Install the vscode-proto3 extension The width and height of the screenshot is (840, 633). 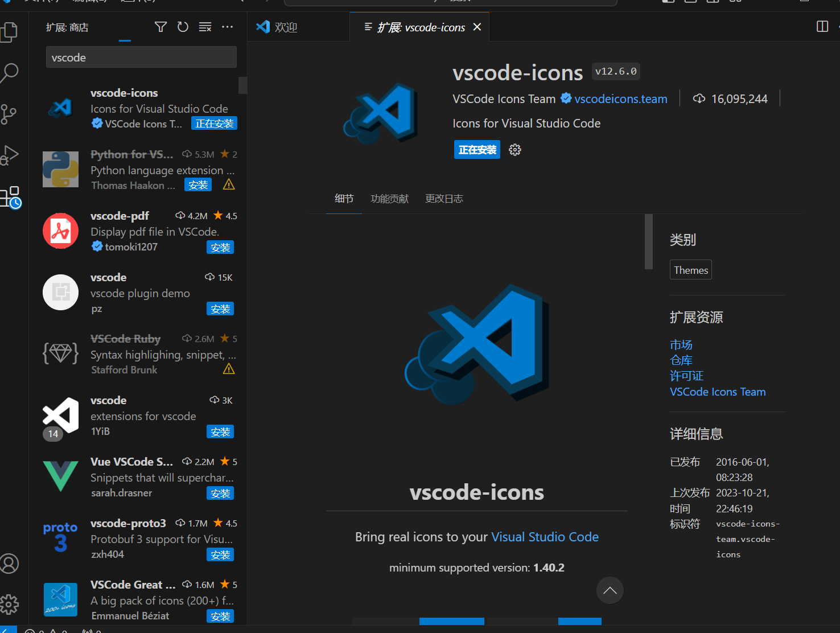(x=220, y=554)
